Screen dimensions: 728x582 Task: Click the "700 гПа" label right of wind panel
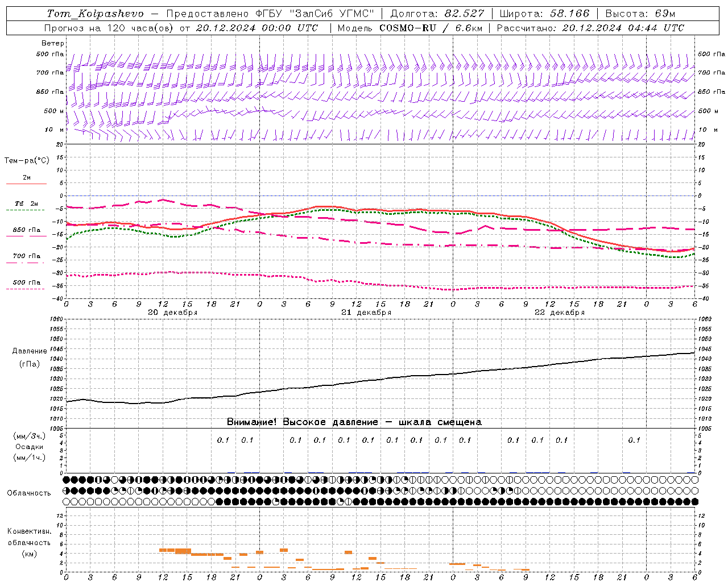tap(712, 73)
